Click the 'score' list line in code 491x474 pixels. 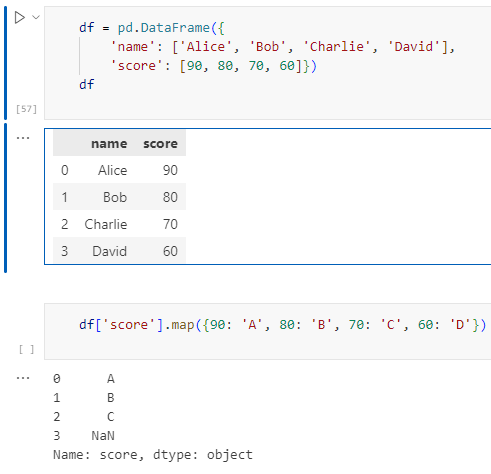click(x=214, y=66)
